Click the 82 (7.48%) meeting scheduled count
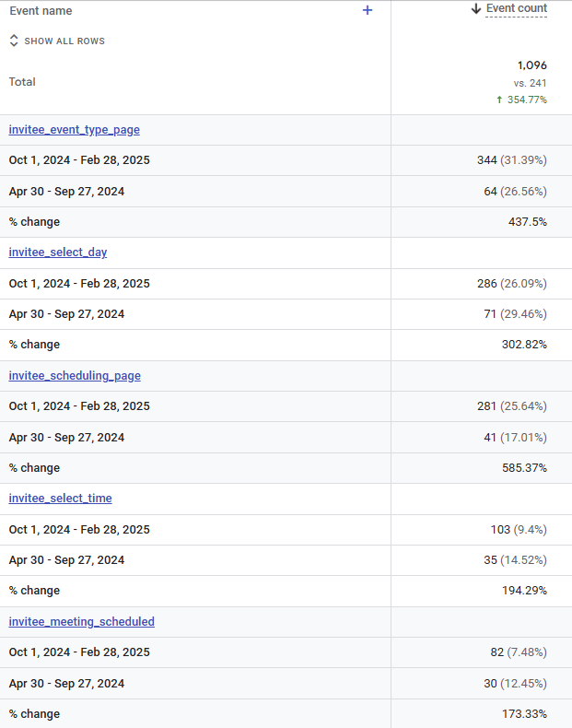This screenshot has width=572, height=728. pyautogui.click(x=519, y=652)
